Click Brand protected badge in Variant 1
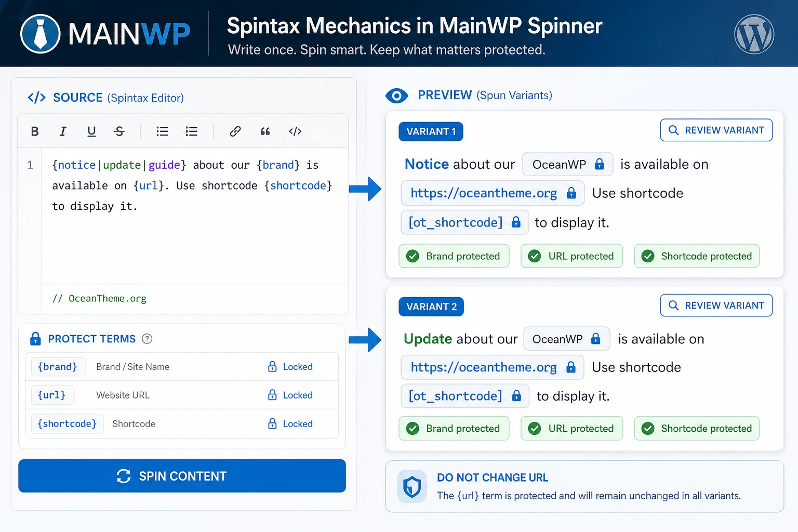798x532 pixels. pos(454,256)
